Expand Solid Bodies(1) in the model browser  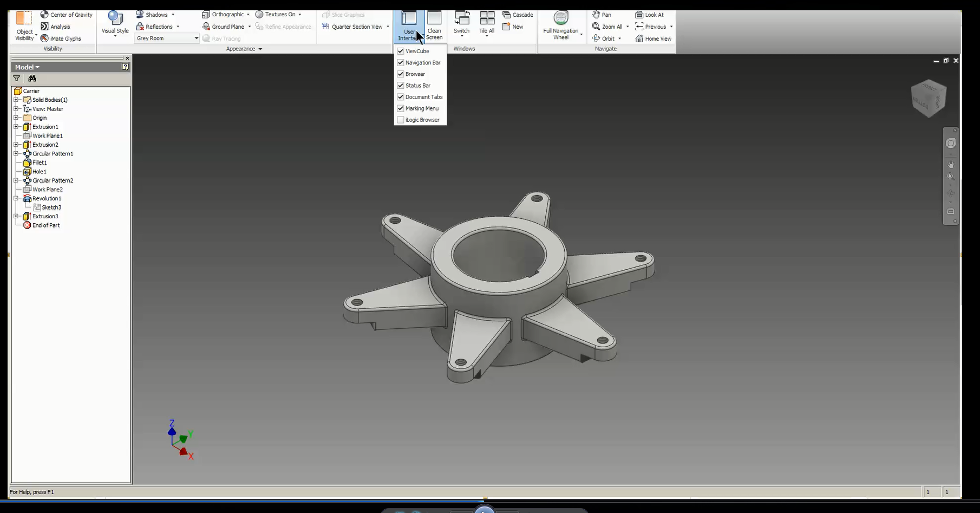[16, 100]
